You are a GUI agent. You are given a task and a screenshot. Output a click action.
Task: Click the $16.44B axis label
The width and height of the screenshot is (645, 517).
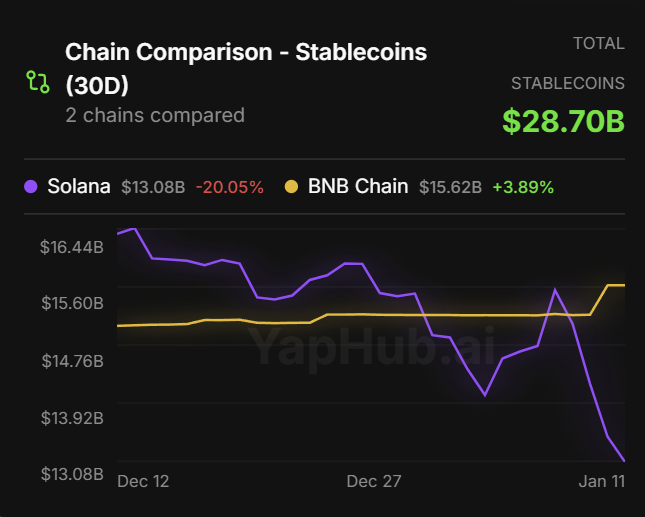pos(72,246)
